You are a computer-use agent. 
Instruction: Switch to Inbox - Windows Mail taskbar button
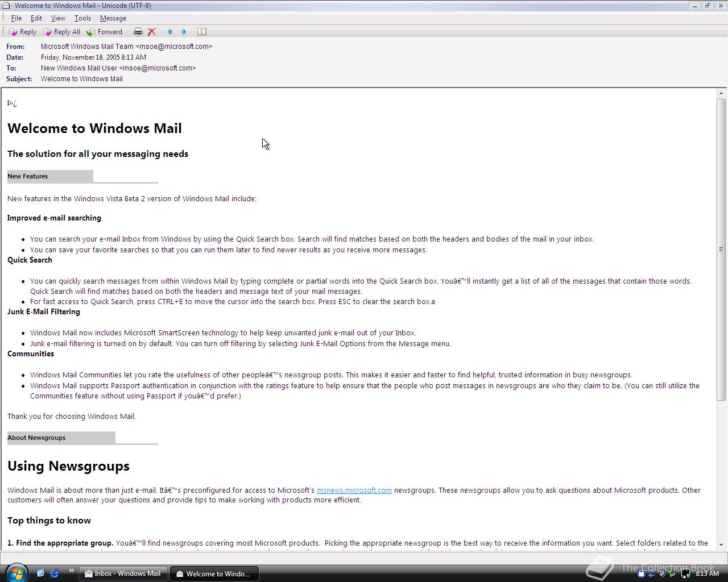point(123,573)
